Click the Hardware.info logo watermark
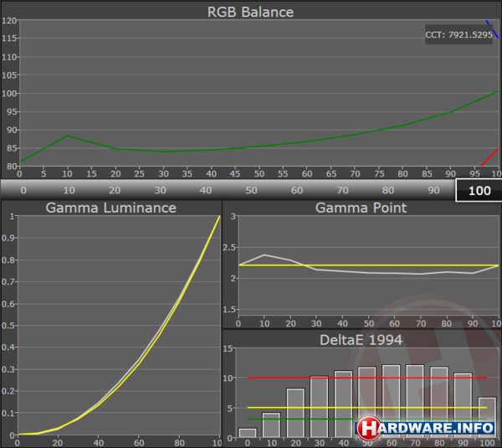The height and width of the screenshot is (448, 502). click(427, 428)
